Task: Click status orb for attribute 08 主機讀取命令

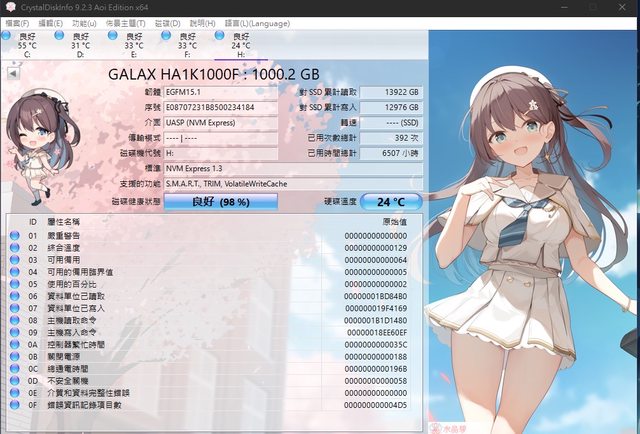Action: [x=15, y=320]
